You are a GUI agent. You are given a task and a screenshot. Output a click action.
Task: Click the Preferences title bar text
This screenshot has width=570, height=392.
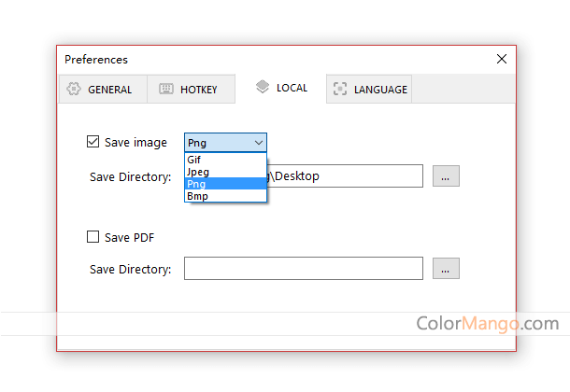[96, 59]
